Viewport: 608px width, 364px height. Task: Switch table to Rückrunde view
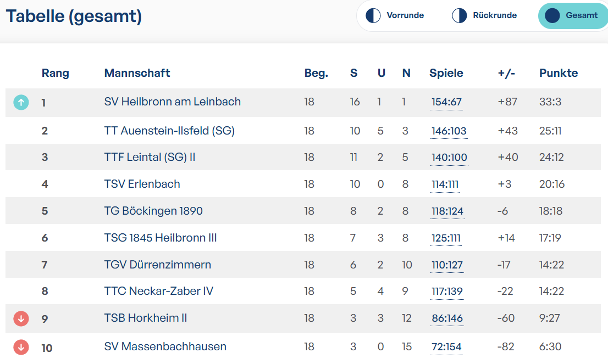(484, 15)
